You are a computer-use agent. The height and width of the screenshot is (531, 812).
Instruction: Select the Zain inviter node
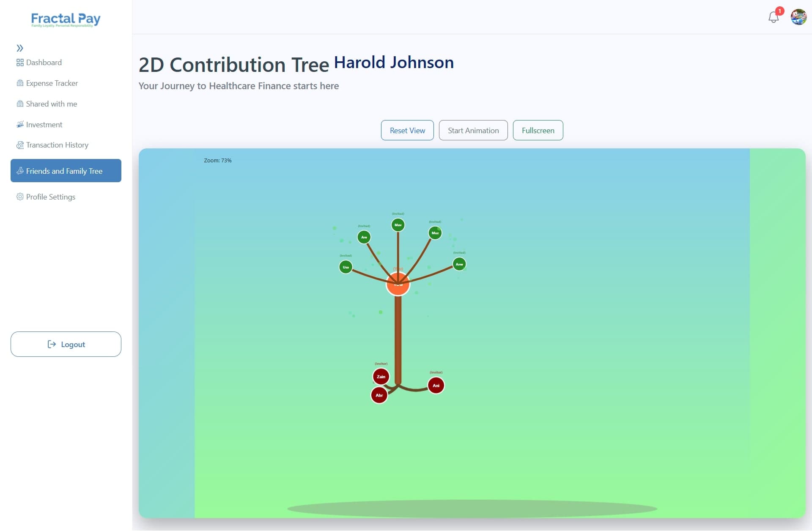coord(381,376)
